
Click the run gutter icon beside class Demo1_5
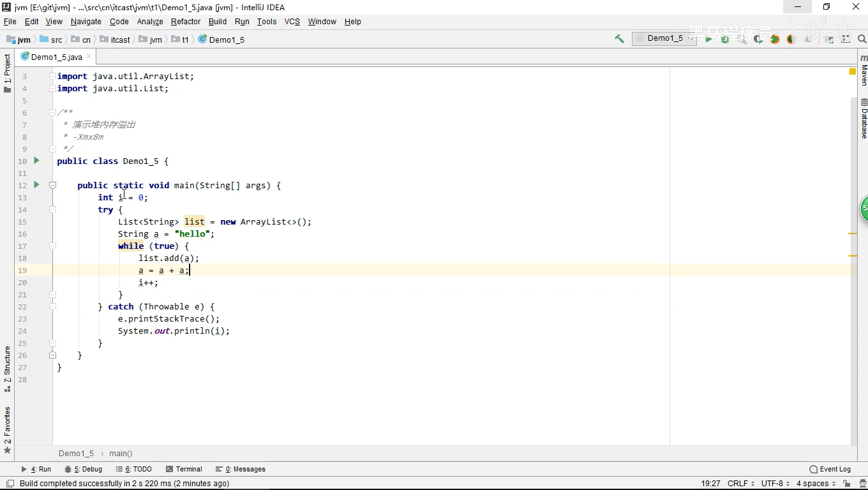36,161
